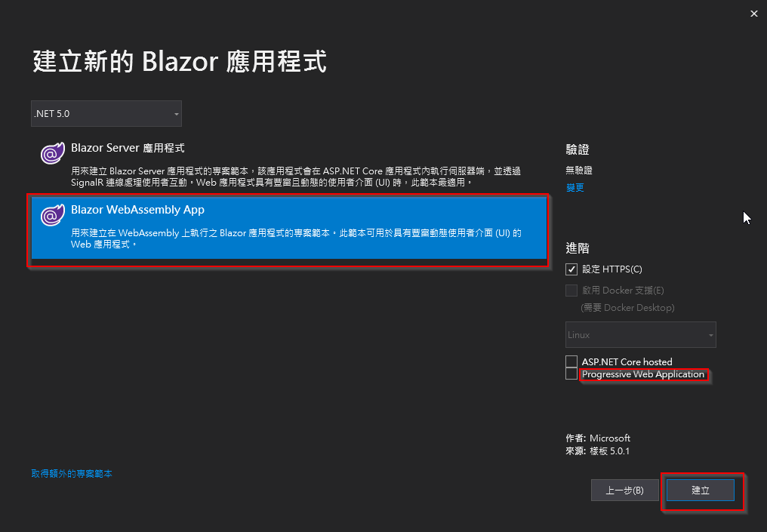Click the 建立新的 Blazor 應用程式 title
Viewport: 767px width, 532px height.
(180, 62)
